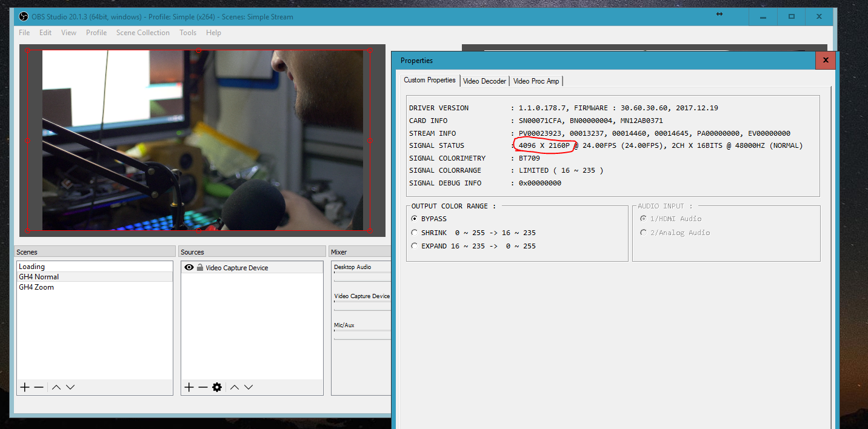
Task: Adjust the Desktop Audio volume slider
Action: 362,273
